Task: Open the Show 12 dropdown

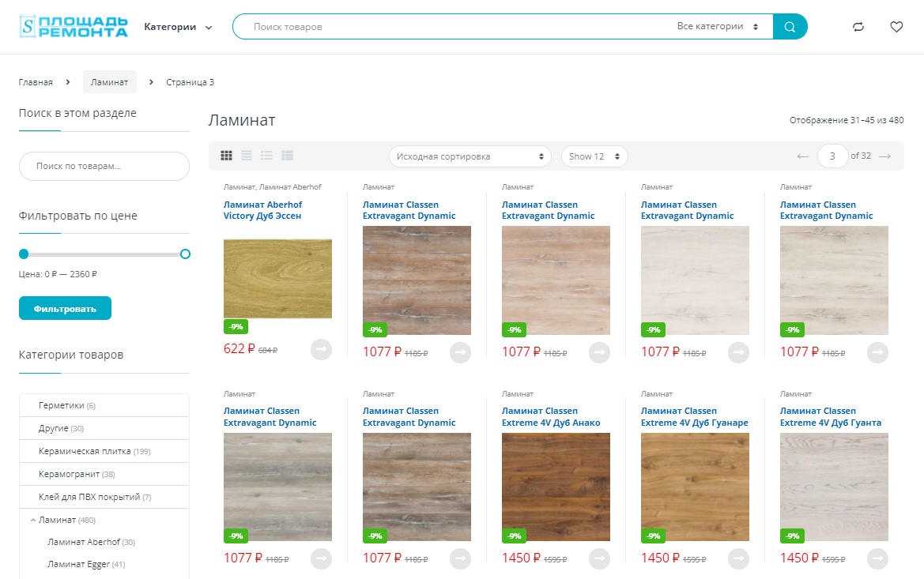Action: [x=594, y=156]
